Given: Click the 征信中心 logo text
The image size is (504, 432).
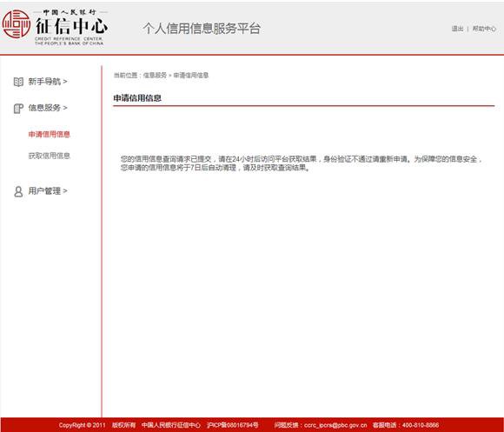Looking at the screenshot, I should pos(71,26).
